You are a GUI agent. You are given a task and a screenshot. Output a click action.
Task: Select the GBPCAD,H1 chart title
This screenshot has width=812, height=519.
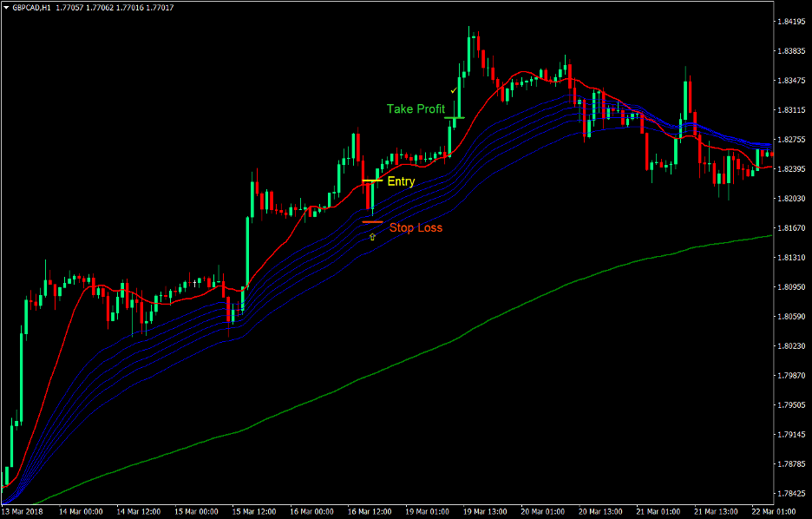[30, 7]
